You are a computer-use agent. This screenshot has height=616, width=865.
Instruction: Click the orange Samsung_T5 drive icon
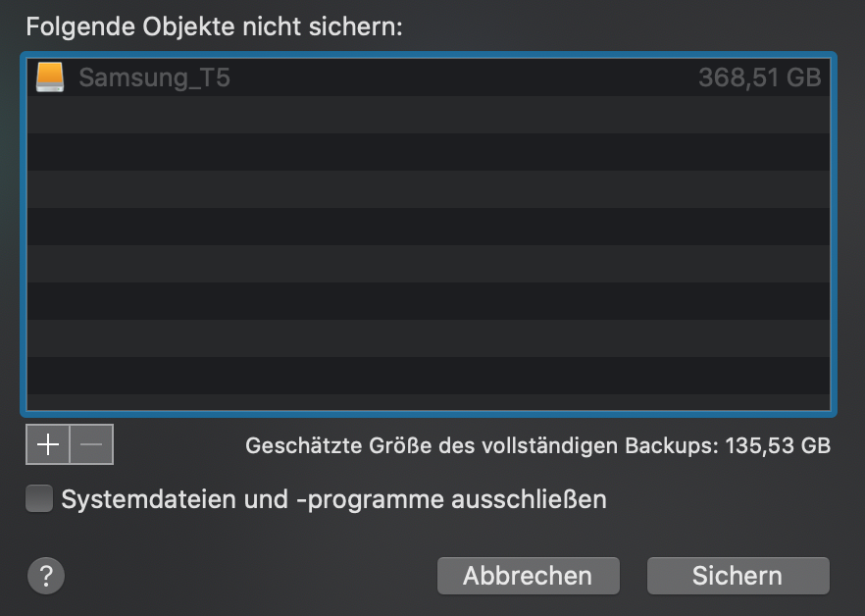click(x=49, y=77)
